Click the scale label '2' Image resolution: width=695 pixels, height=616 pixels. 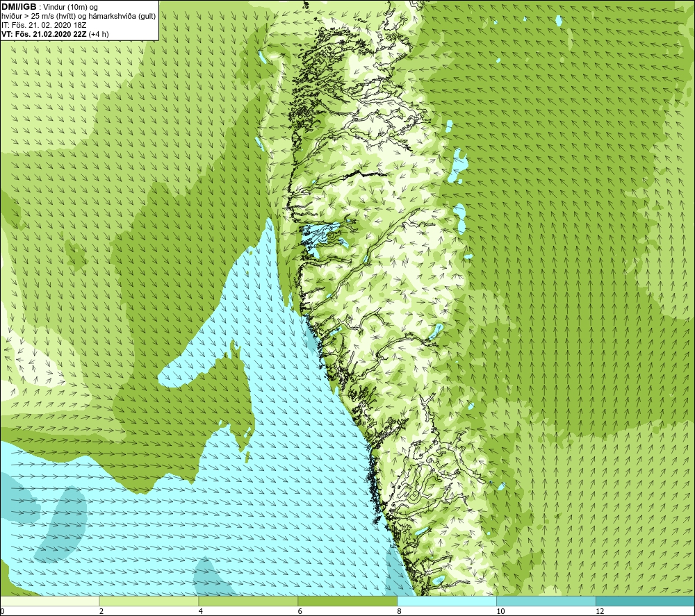tap(101, 612)
